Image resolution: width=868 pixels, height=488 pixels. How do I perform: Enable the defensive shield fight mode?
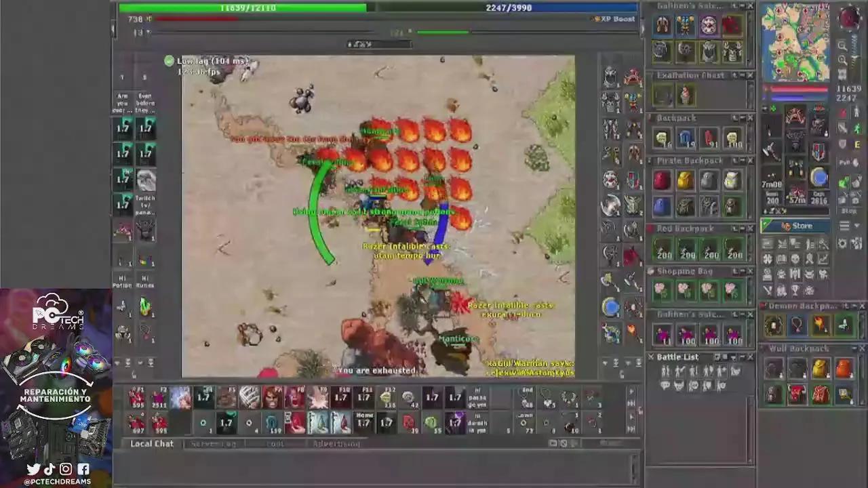[842, 144]
